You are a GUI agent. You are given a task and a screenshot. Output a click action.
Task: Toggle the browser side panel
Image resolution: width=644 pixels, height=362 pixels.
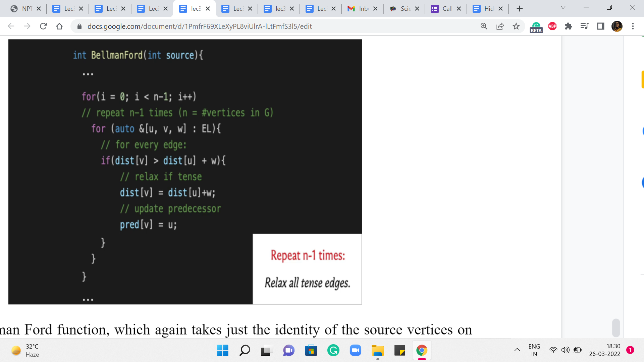pyautogui.click(x=600, y=26)
